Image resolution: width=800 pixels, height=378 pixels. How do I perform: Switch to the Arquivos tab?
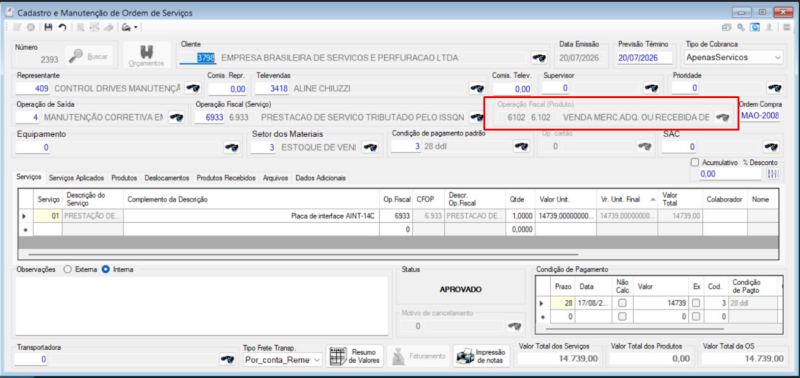[x=276, y=178]
